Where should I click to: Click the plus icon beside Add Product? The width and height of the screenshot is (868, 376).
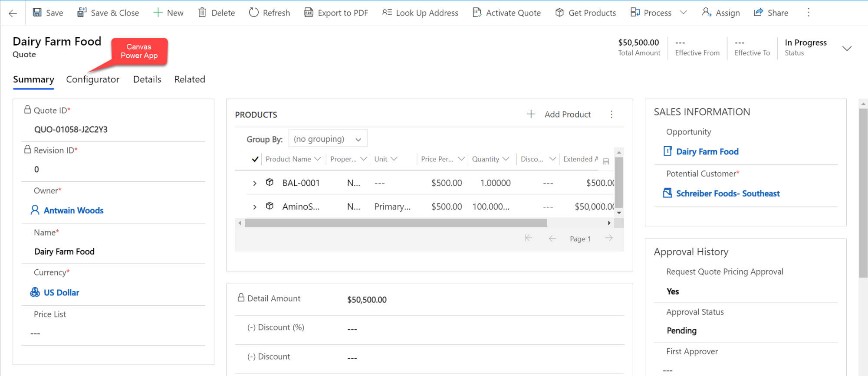tap(531, 114)
